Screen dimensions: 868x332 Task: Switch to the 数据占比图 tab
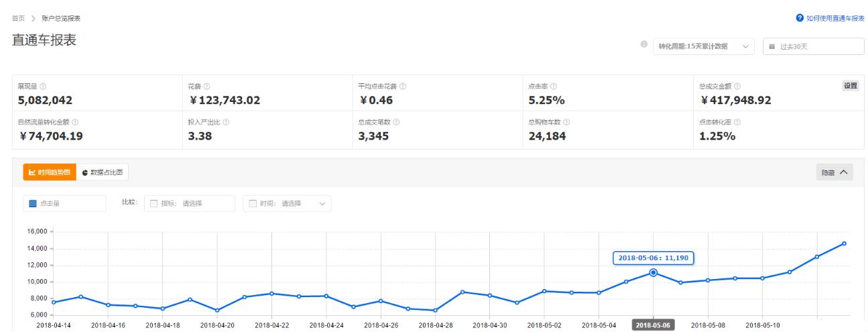click(103, 172)
